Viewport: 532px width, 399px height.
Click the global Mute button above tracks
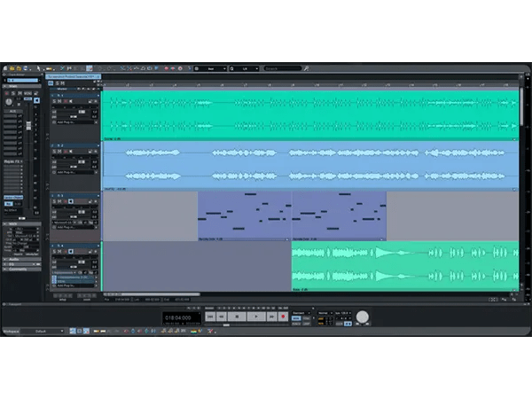pos(63,83)
